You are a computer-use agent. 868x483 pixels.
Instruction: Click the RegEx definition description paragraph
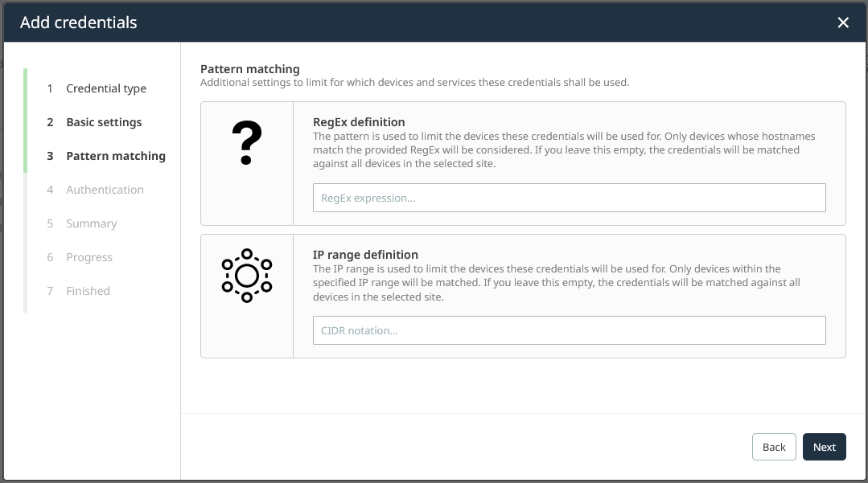point(557,150)
